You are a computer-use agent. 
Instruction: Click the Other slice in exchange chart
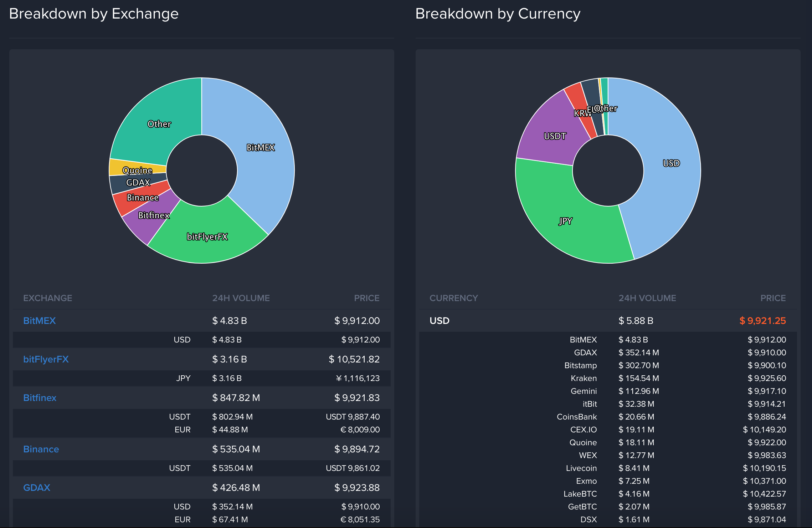(159, 124)
